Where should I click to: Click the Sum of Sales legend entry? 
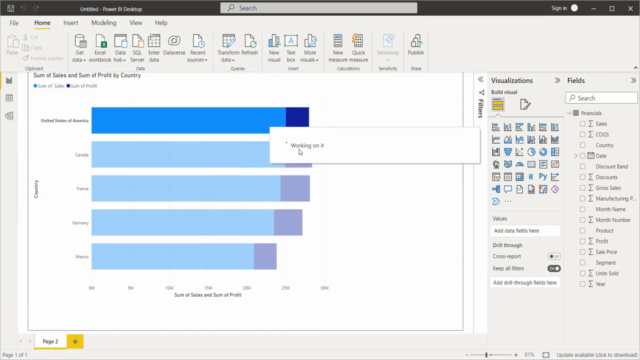click(49, 86)
